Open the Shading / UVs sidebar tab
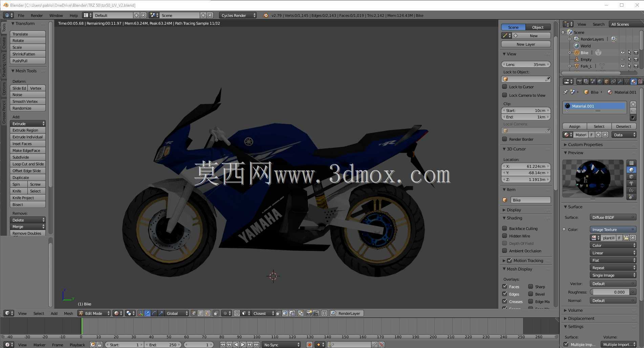The image size is (644, 348). pyautogui.click(x=4, y=65)
